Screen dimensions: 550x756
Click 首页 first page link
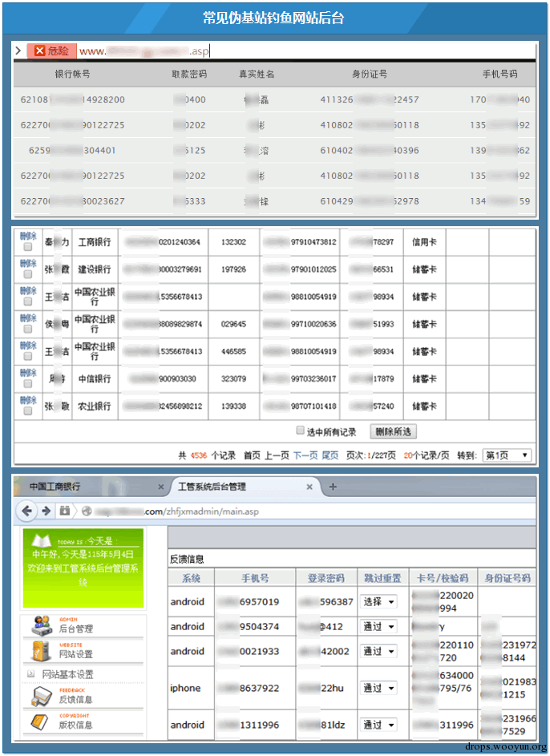point(252,455)
